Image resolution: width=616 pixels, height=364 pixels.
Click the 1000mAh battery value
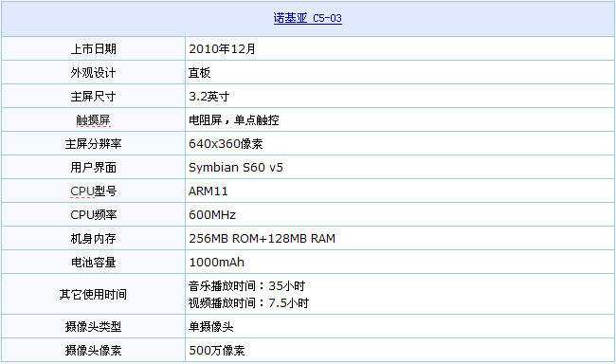(x=216, y=263)
